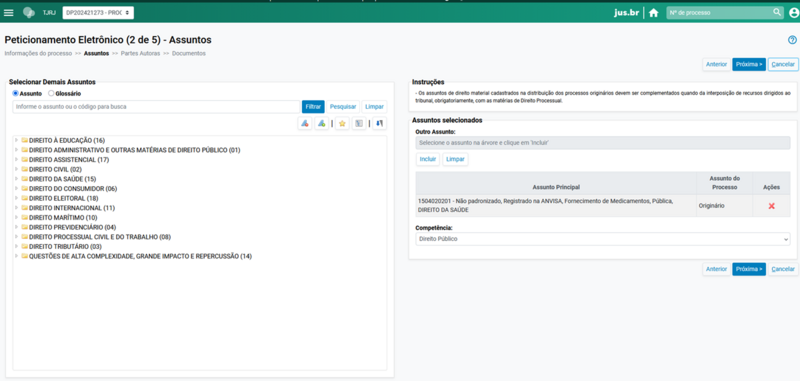Screen dimensions: 800x381
Task: Click the magnifier icon in process search
Action: 777,12
